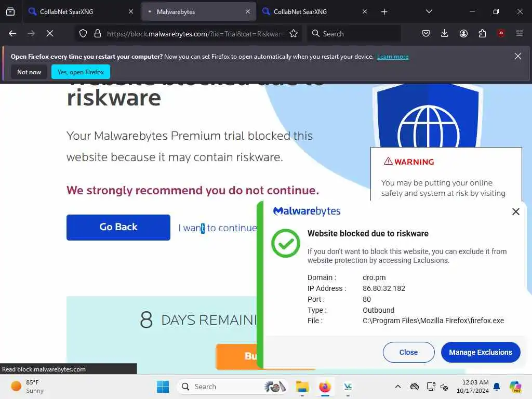The width and height of the screenshot is (532, 399).
Task: Select the Malwarebytes tab
Action: pyautogui.click(x=198, y=11)
